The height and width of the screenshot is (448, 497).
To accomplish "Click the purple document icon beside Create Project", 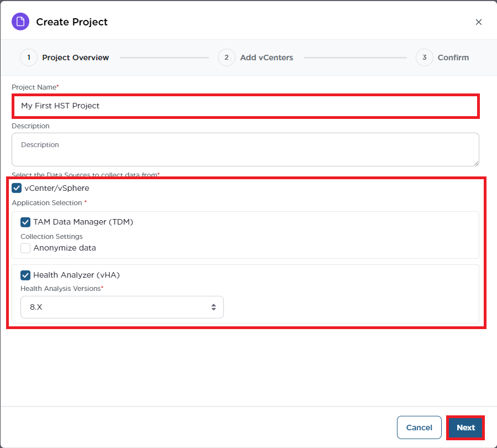I will click(20, 22).
